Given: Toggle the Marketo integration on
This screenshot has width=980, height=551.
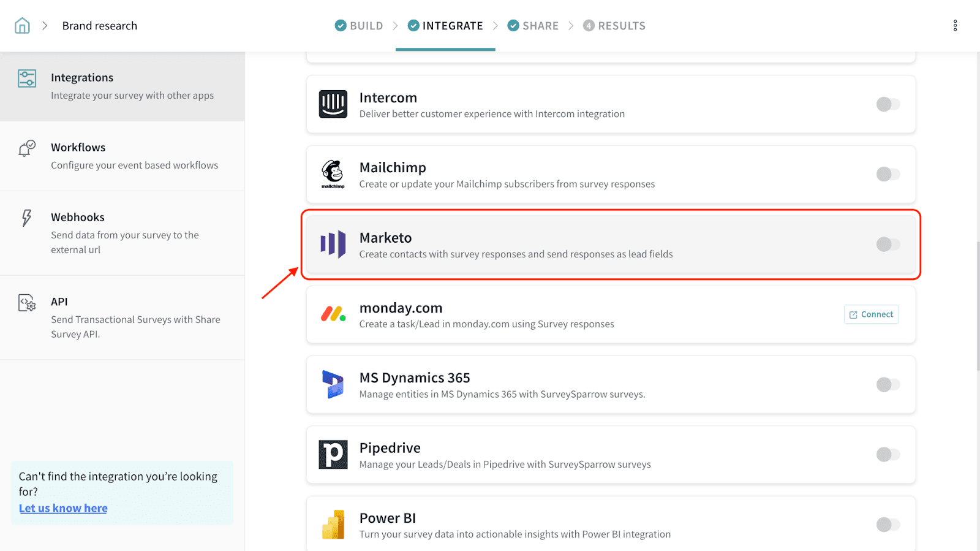Looking at the screenshot, I should click(x=888, y=245).
